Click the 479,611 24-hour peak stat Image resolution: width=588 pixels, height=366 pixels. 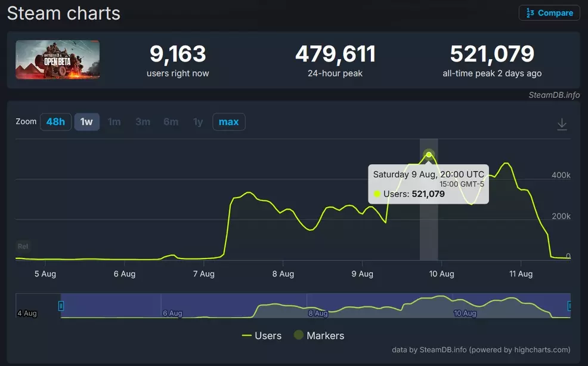point(335,60)
